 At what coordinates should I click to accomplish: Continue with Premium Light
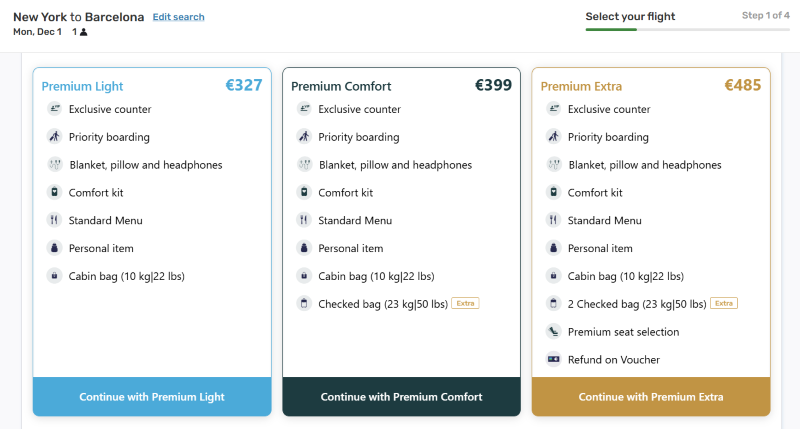[x=152, y=397]
